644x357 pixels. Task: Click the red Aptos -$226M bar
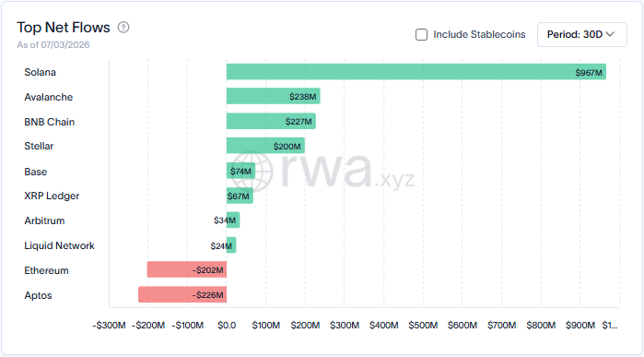182,294
